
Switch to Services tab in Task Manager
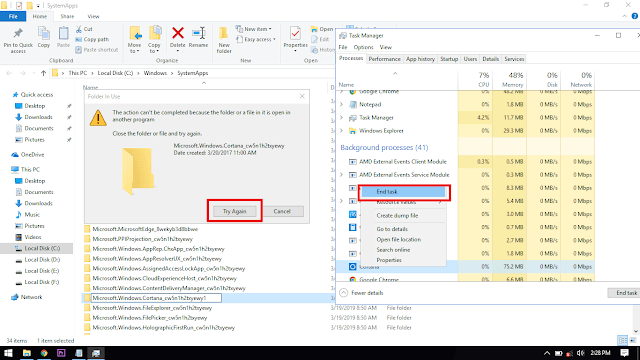514,59
